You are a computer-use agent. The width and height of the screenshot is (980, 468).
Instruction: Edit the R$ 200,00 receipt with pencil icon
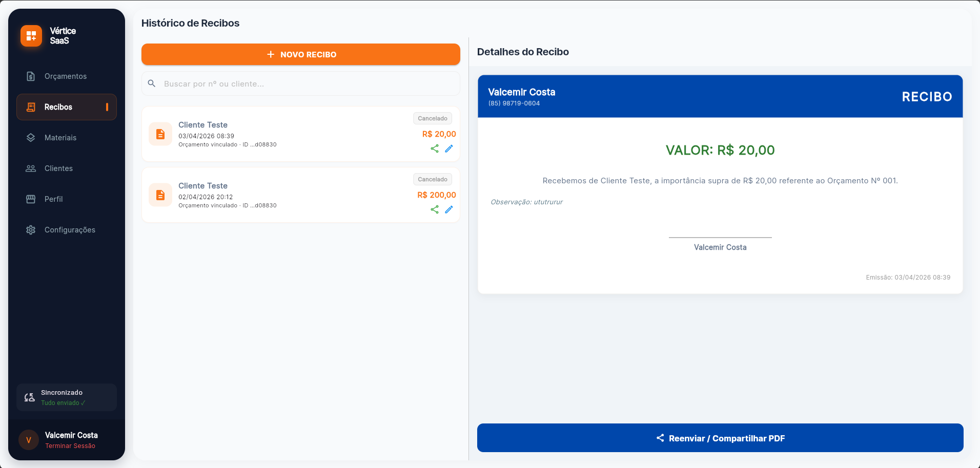[x=449, y=209]
